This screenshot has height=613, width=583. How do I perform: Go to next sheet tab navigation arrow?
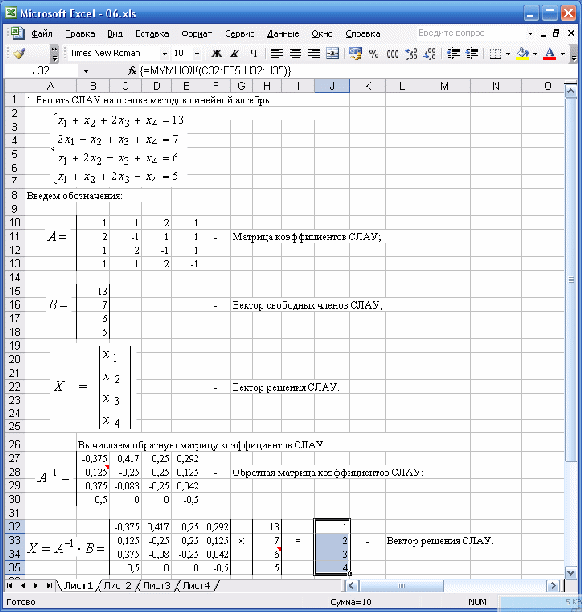(36, 585)
